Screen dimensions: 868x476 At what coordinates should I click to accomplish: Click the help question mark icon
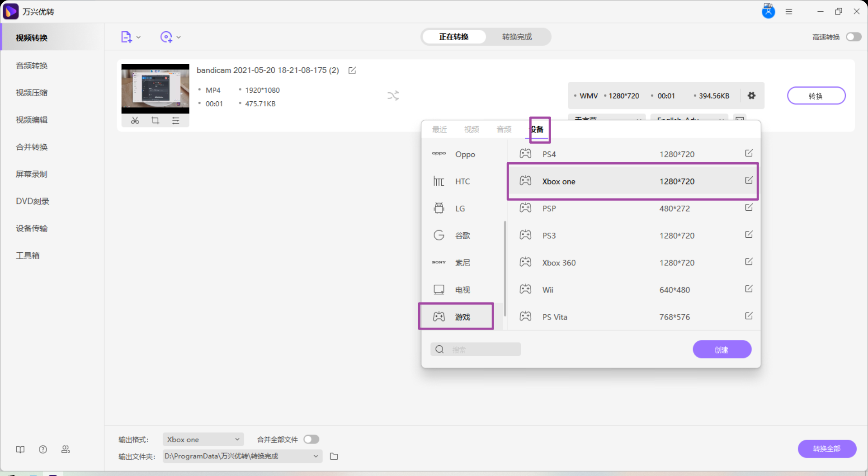[x=43, y=449]
